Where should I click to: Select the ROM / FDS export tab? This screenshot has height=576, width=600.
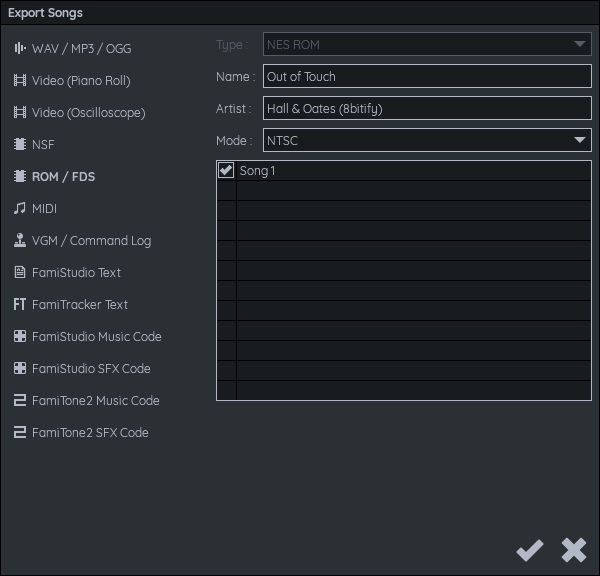tap(63, 176)
